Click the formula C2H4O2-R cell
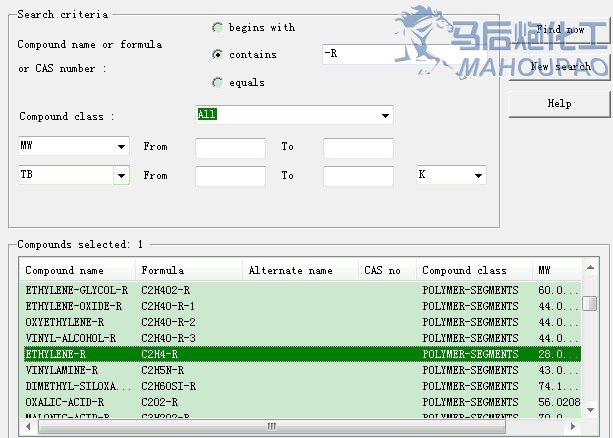The image size is (613, 438). pyautogui.click(x=166, y=290)
